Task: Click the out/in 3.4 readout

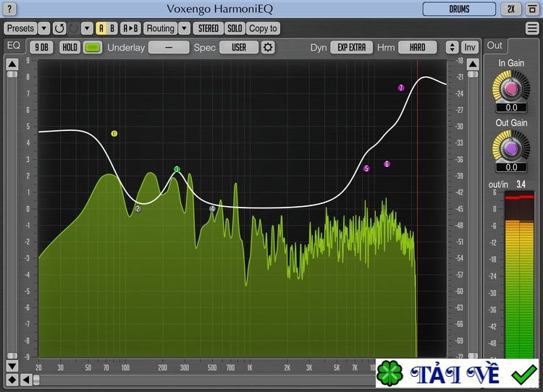Action: tap(521, 184)
